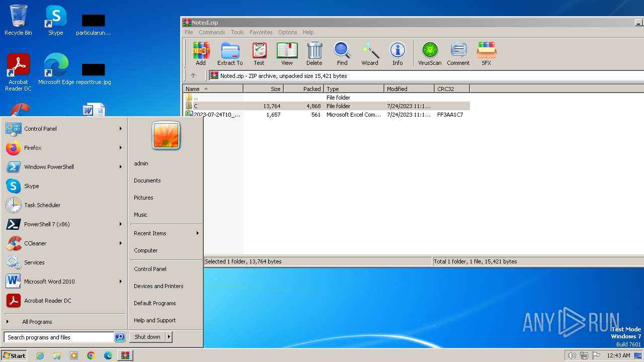Open Help and Support
This screenshot has height=362, width=644.
[x=155, y=320]
